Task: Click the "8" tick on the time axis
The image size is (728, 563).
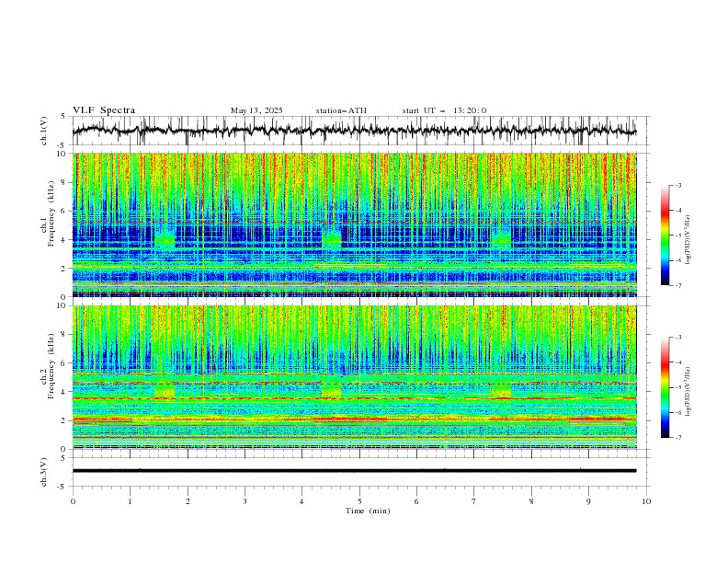Action: coord(531,501)
